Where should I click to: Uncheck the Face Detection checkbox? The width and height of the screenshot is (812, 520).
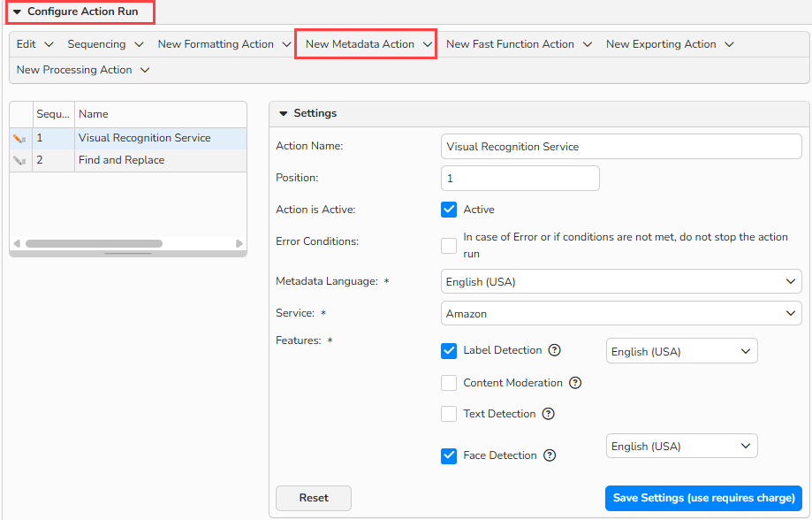[x=449, y=456]
